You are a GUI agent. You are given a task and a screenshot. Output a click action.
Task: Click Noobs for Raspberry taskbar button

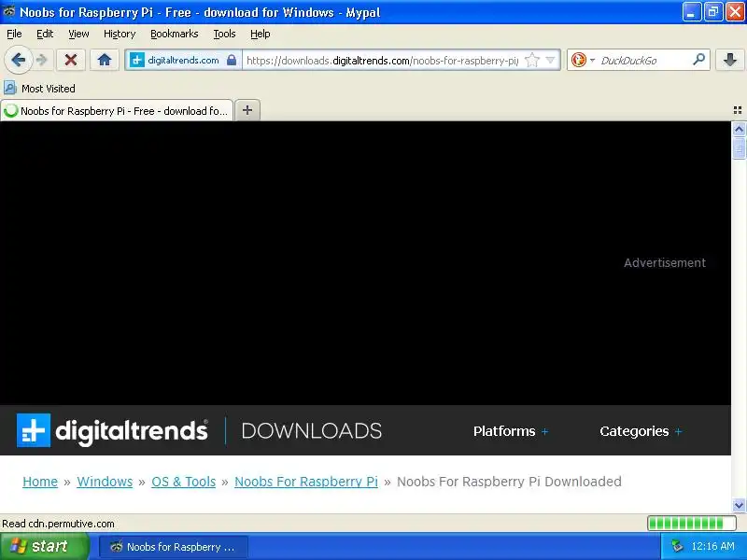point(174,547)
